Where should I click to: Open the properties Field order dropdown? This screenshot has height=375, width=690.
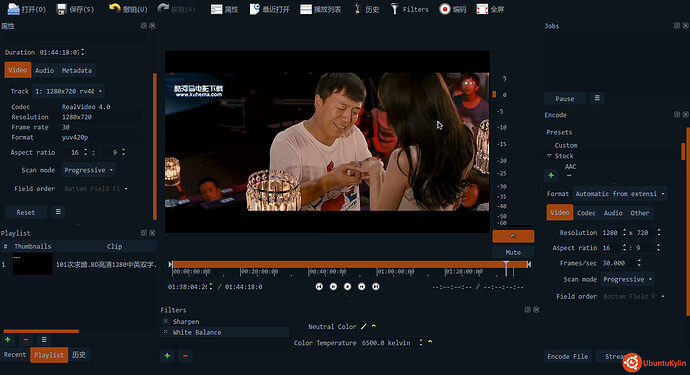(96, 188)
